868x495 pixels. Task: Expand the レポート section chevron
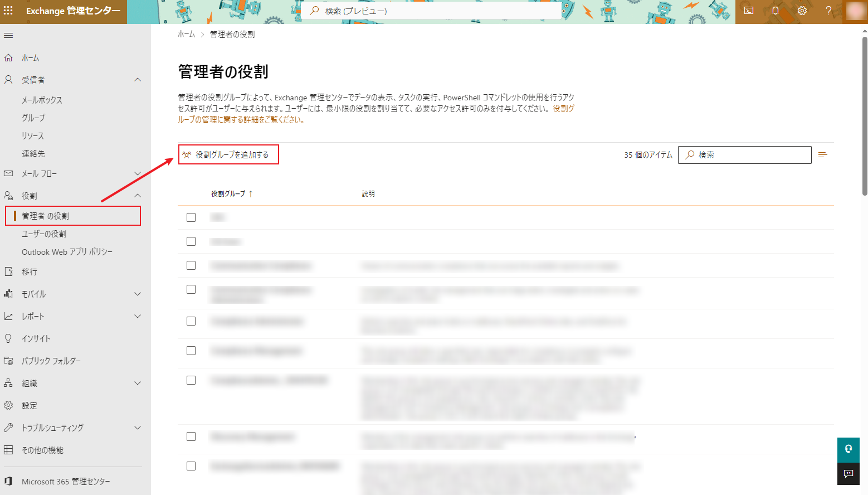tap(138, 316)
